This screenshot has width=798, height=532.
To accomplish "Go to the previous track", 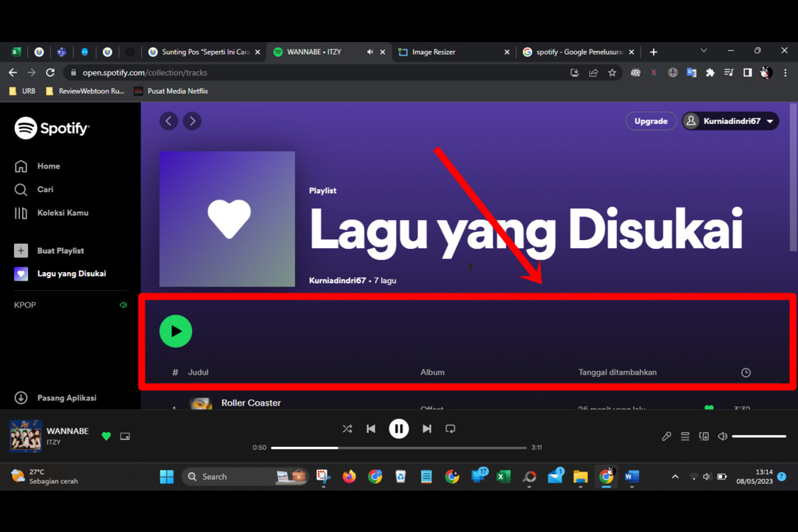I will coord(371,429).
